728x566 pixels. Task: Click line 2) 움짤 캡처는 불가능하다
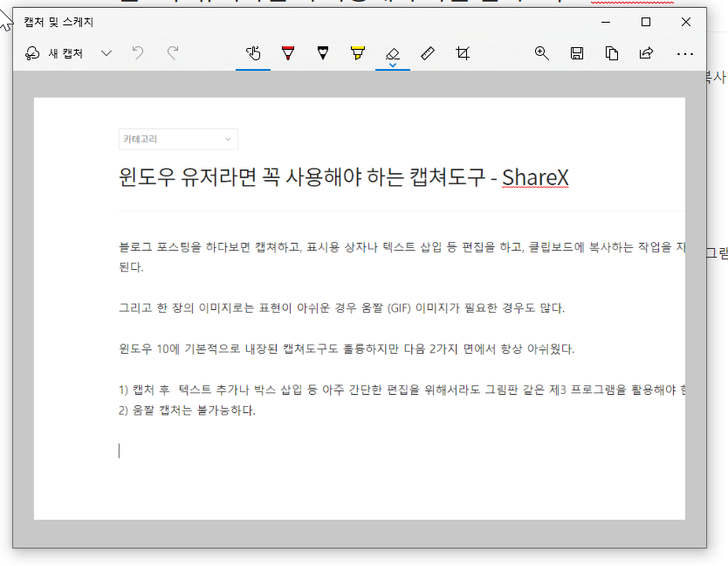(187, 411)
